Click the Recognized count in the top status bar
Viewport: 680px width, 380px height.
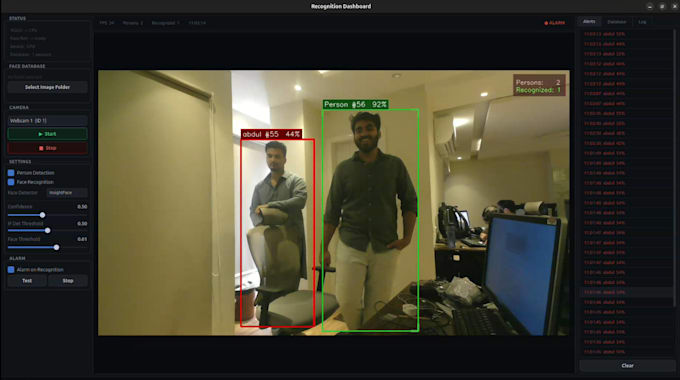(x=166, y=23)
